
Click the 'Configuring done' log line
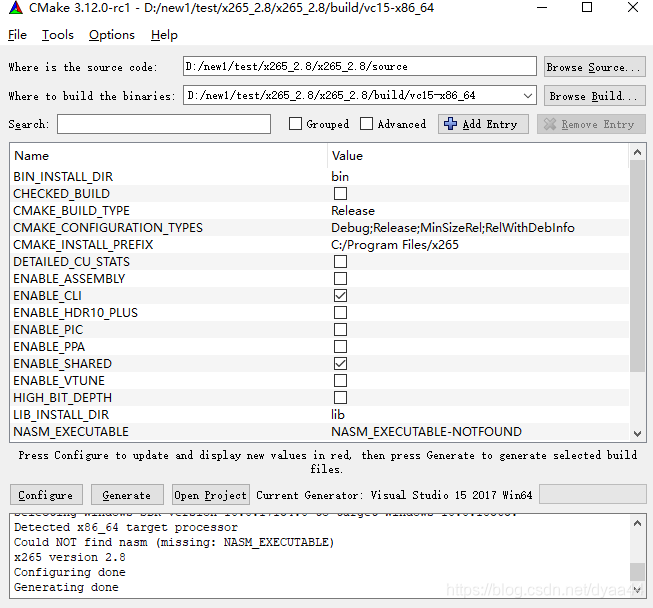pyautogui.click(x=70, y=572)
